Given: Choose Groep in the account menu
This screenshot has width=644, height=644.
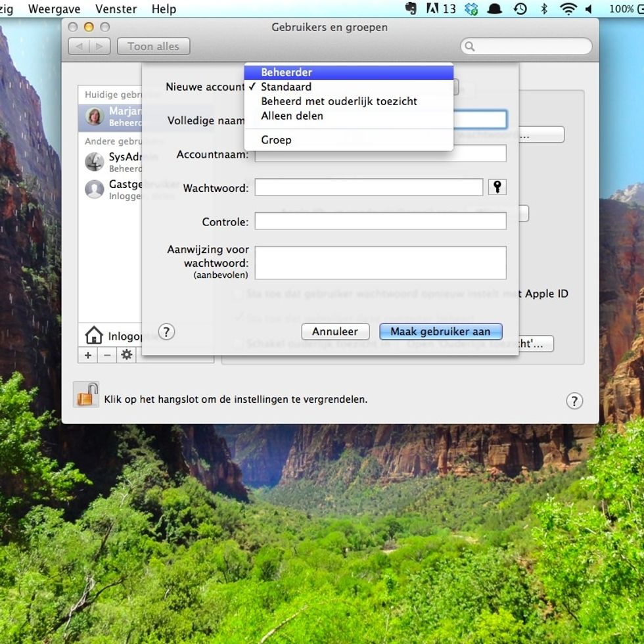Looking at the screenshot, I should [x=349, y=139].
